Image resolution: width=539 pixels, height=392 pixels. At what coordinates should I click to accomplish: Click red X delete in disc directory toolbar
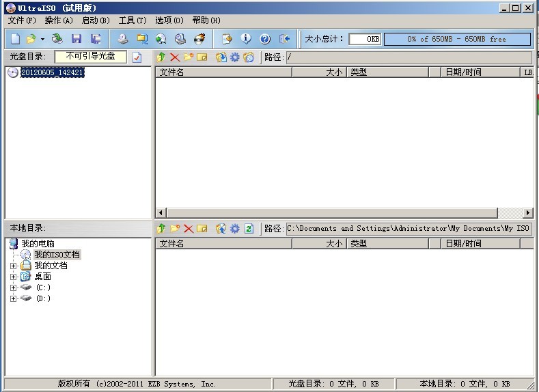(x=175, y=57)
